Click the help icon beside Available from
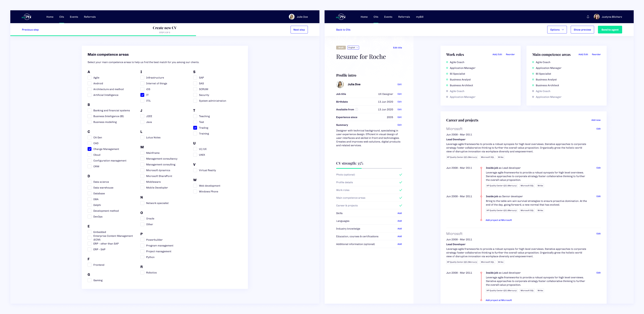Viewport: 644px width, 314px height. point(357,109)
